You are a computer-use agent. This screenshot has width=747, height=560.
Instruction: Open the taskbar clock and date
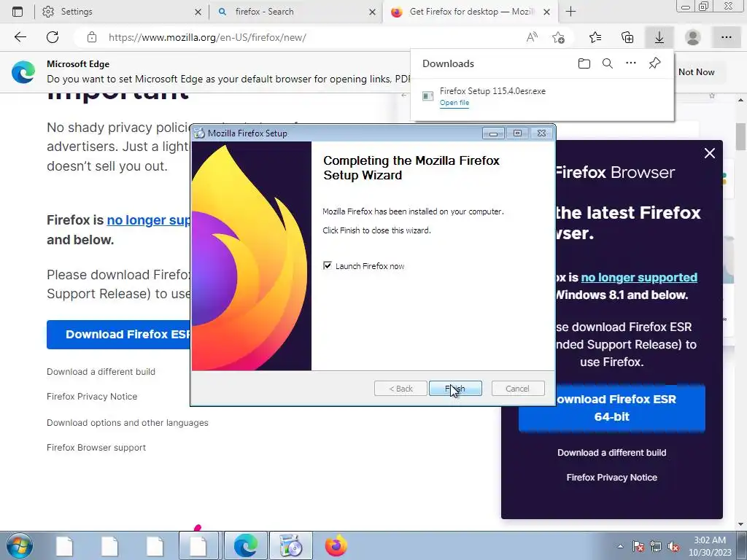pos(710,546)
